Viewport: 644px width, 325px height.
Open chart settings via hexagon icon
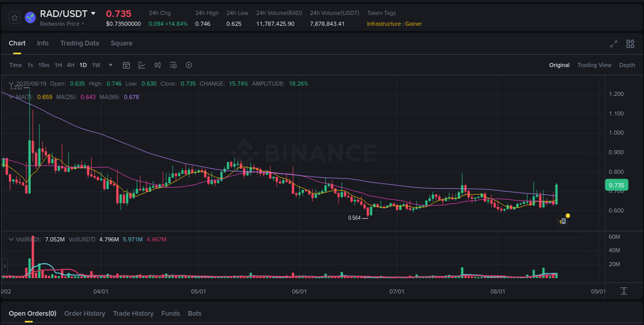click(189, 65)
